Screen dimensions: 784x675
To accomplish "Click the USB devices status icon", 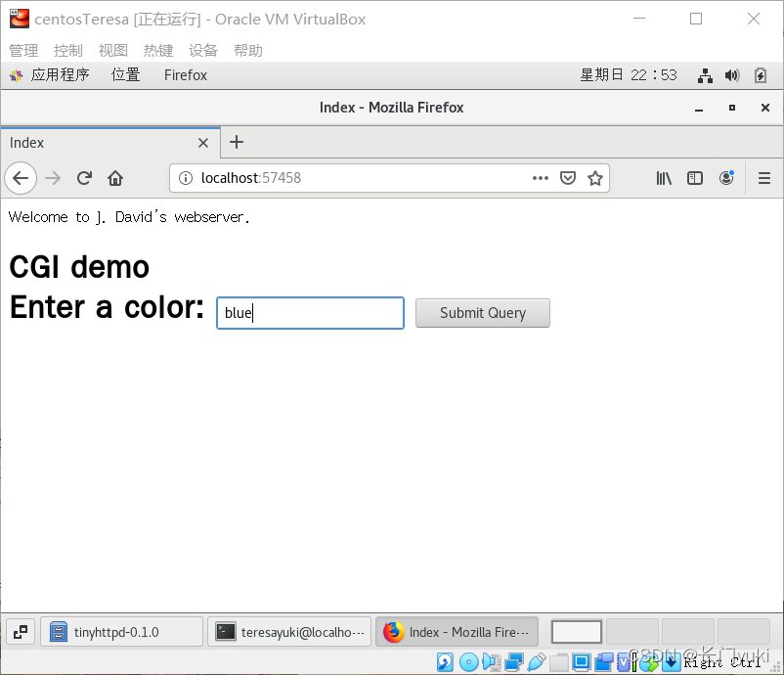I will pyautogui.click(x=536, y=662).
